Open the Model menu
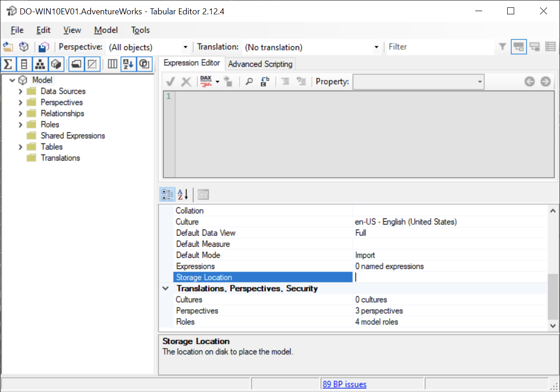Image resolution: width=560 pixels, height=392 pixels. pos(106,30)
